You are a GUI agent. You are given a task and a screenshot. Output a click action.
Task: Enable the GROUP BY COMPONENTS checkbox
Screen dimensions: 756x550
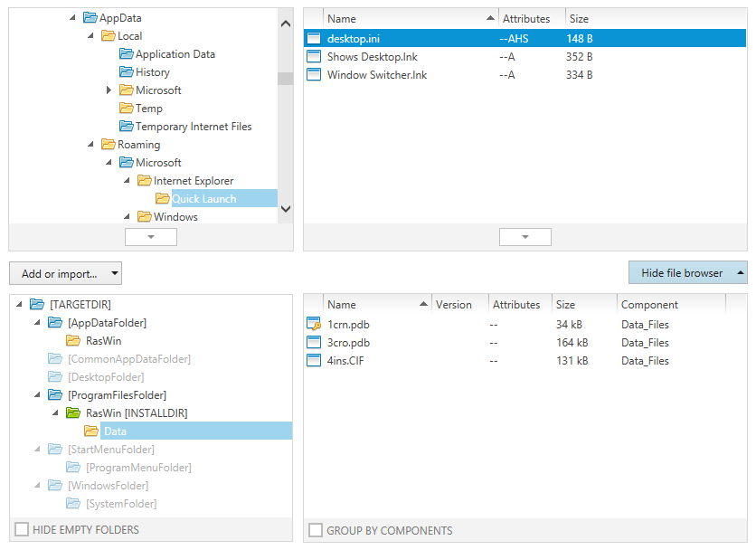(x=315, y=531)
